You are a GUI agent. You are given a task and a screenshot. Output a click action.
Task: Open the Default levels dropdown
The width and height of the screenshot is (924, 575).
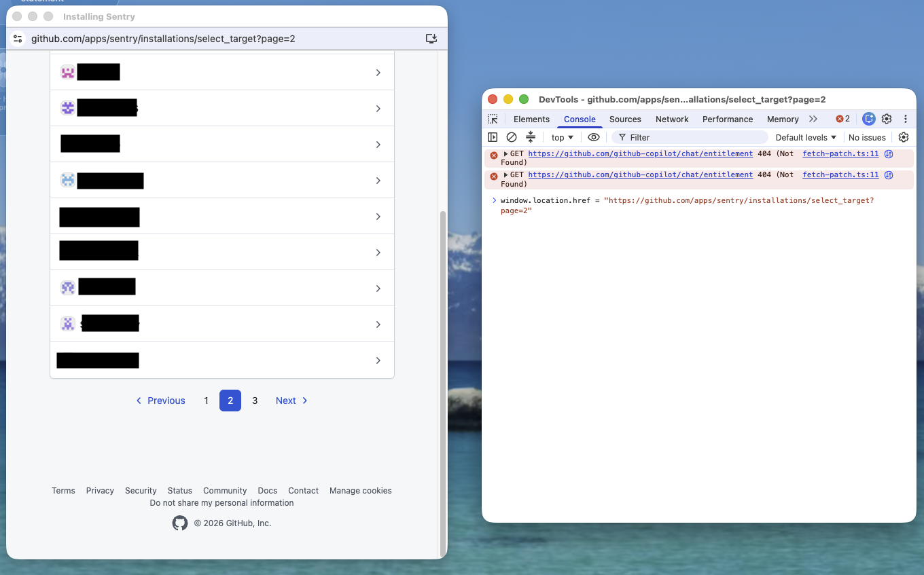point(806,137)
